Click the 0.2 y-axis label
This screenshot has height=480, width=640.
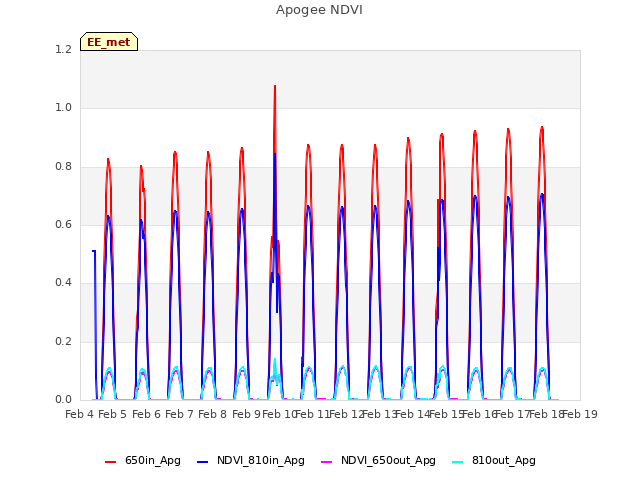(63, 342)
